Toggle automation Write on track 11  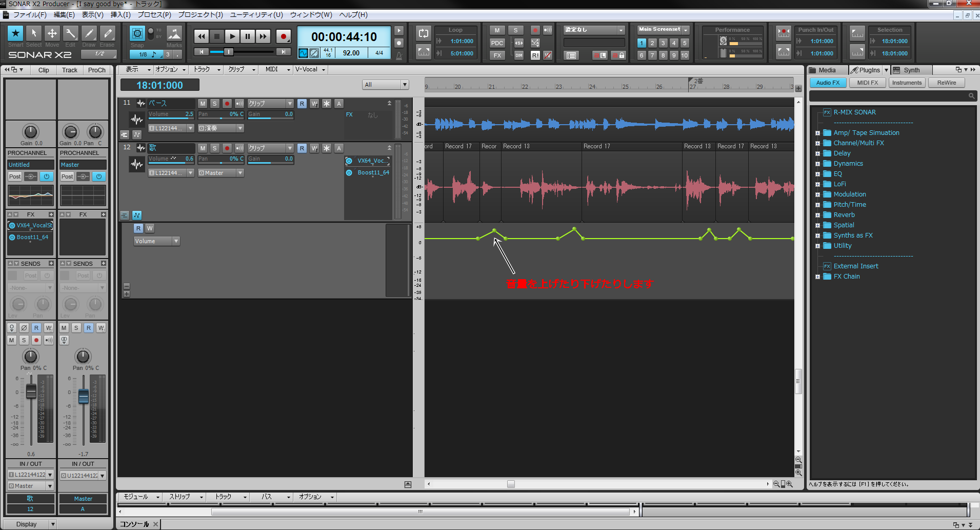[314, 104]
